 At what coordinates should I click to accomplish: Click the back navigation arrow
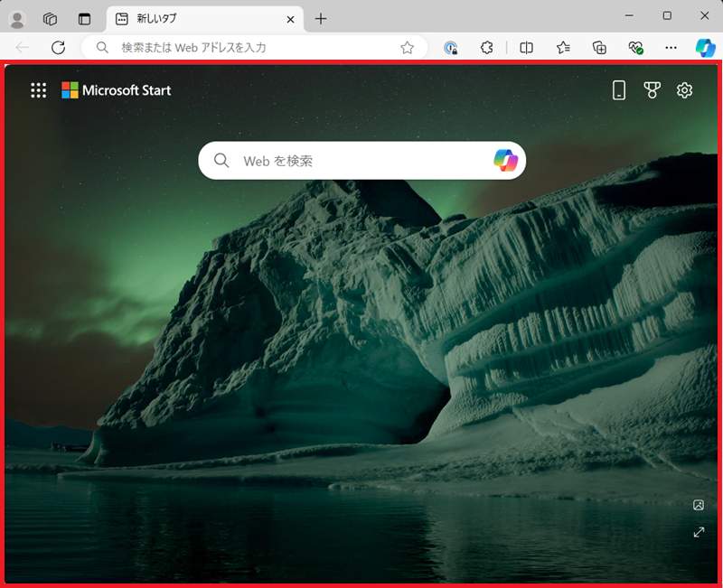pos(22,48)
